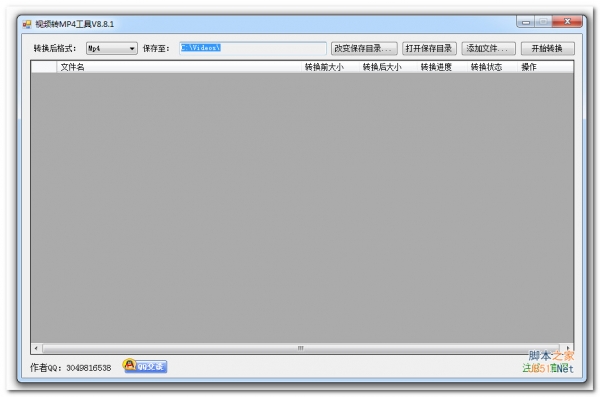Click the horizontal scrollbar thumb
This screenshot has width=600, height=397.
(301, 348)
